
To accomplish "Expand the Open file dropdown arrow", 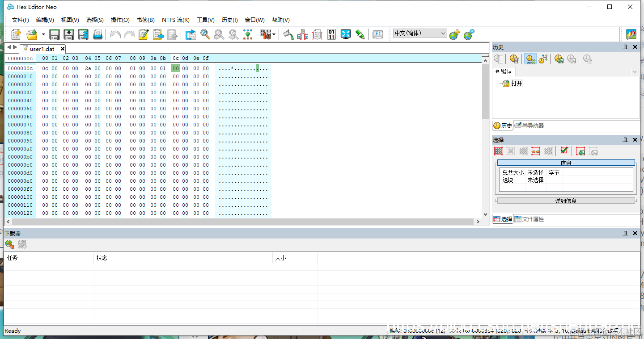I will (x=43, y=34).
